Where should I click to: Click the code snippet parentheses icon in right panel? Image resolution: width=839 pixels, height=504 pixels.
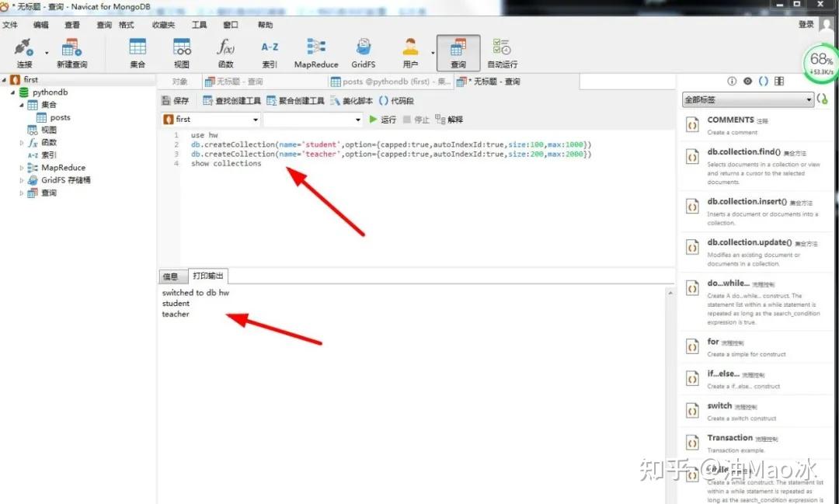pos(764,81)
